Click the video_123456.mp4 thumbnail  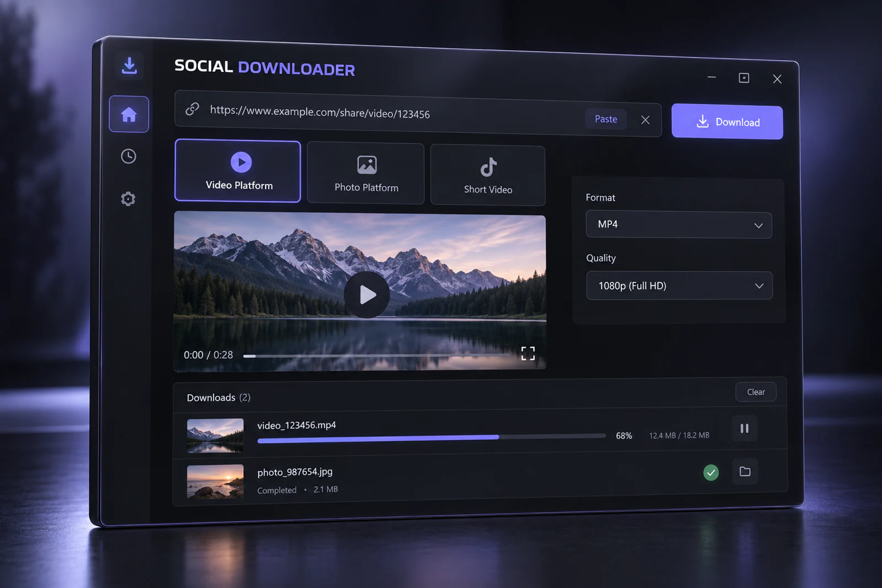215,435
